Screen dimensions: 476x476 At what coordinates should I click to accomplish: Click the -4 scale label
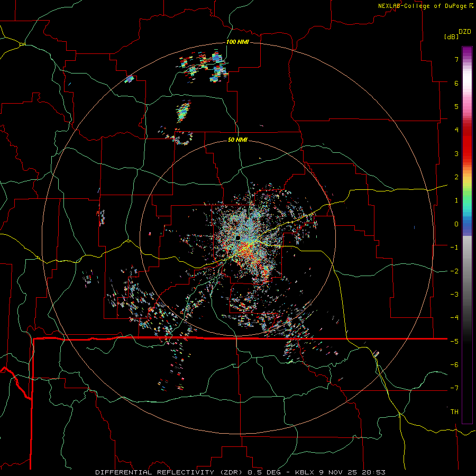pos(454,317)
